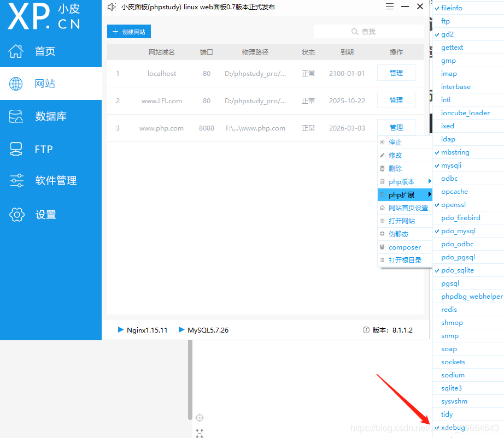
Task: Click the pencil icon beside 修改
Action: coord(382,155)
